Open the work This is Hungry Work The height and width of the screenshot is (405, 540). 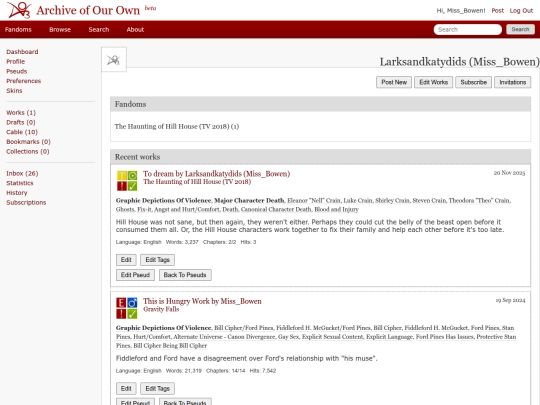tap(176, 301)
